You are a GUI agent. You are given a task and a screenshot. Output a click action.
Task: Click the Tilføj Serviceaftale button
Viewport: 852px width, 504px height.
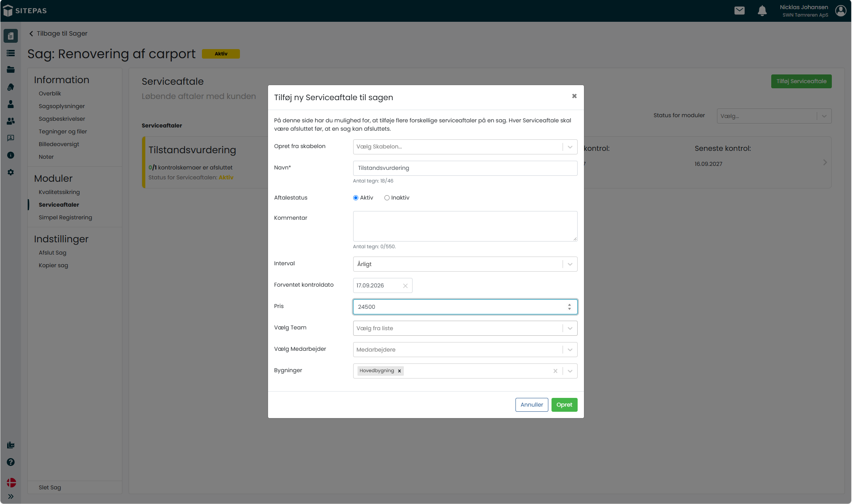pyautogui.click(x=801, y=81)
